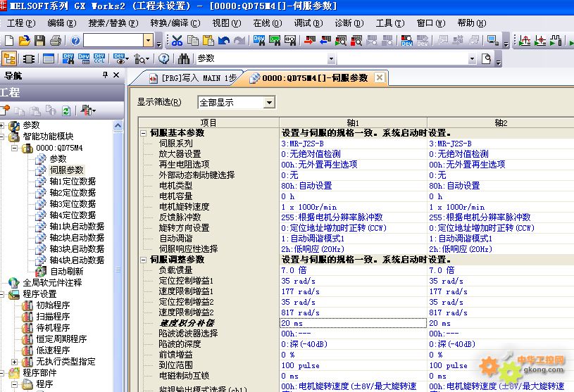The image size is (574, 392).
Task: Open the 参数 combo box dropdown arrow
Action: coord(331,58)
